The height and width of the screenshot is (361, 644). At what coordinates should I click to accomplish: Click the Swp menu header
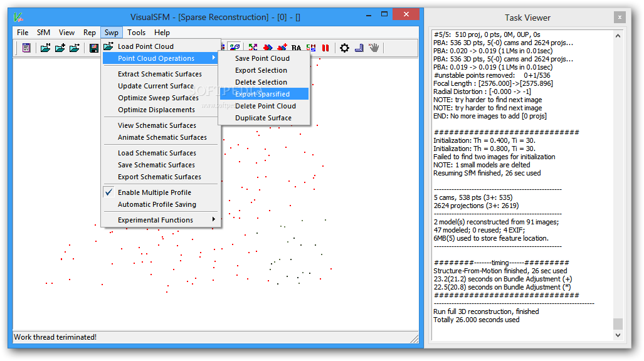click(111, 33)
